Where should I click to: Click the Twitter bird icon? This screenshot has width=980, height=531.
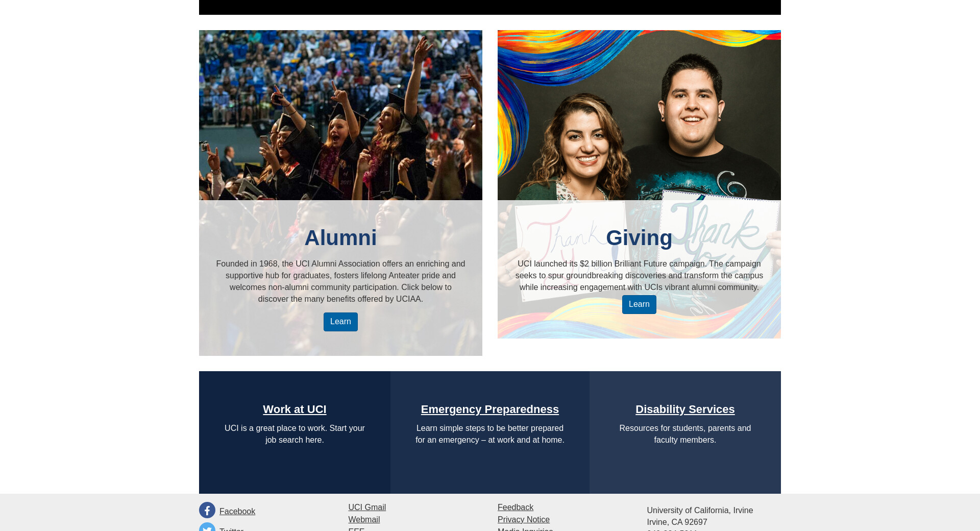tap(207, 527)
